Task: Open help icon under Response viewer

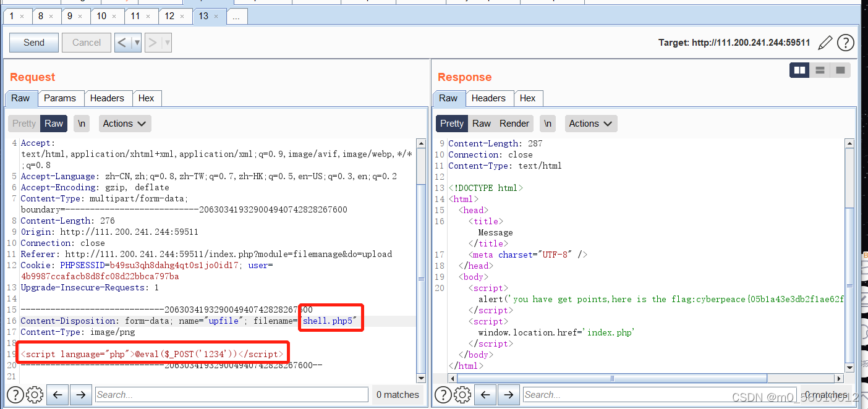Action: 443,395
